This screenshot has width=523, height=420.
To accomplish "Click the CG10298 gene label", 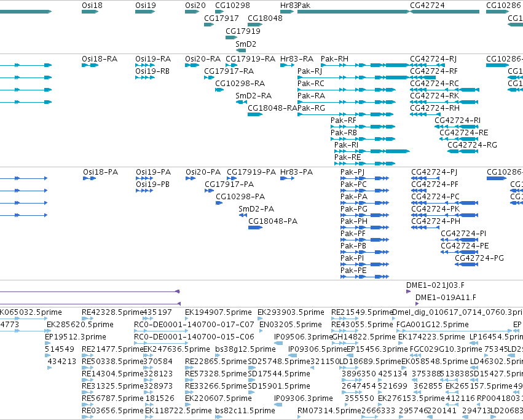I will [x=232, y=6].
